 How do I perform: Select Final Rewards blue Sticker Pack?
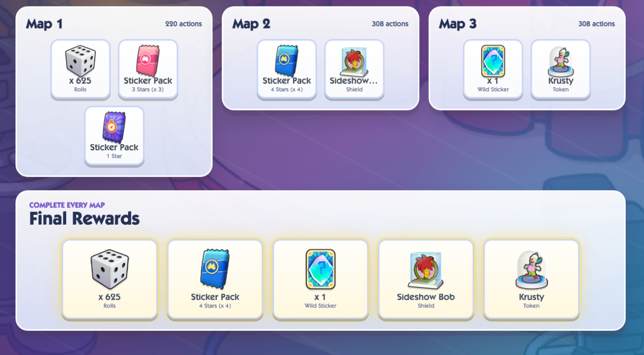pyautogui.click(x=215, y=279)
